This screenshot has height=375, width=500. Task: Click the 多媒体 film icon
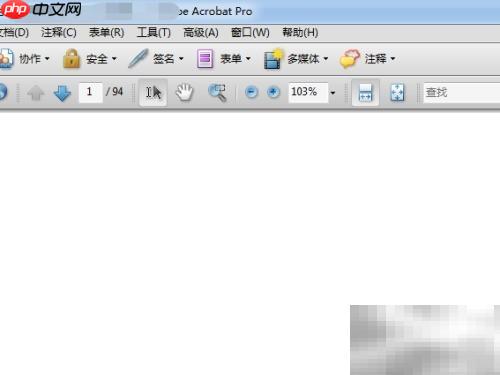point(273,59)
